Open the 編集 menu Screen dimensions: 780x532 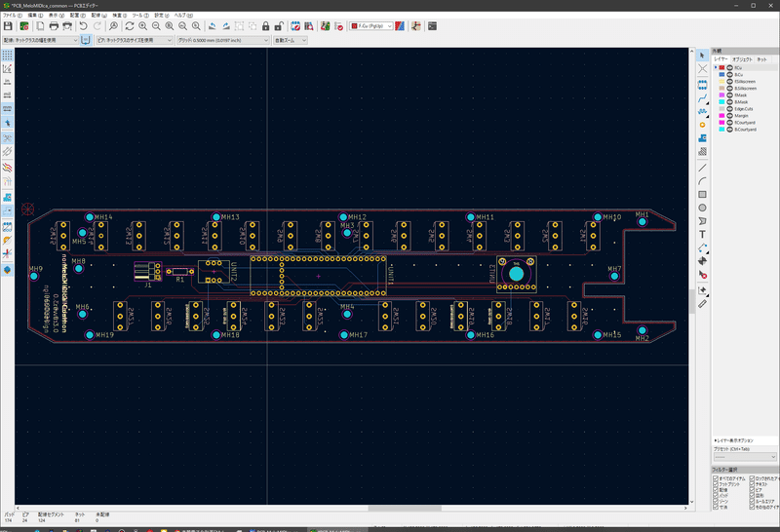coord(34,16)
